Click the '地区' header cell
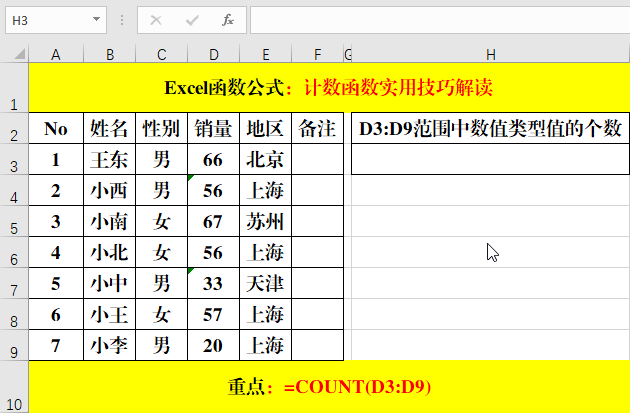The image size is (630, 413). [x=266, y=128]
